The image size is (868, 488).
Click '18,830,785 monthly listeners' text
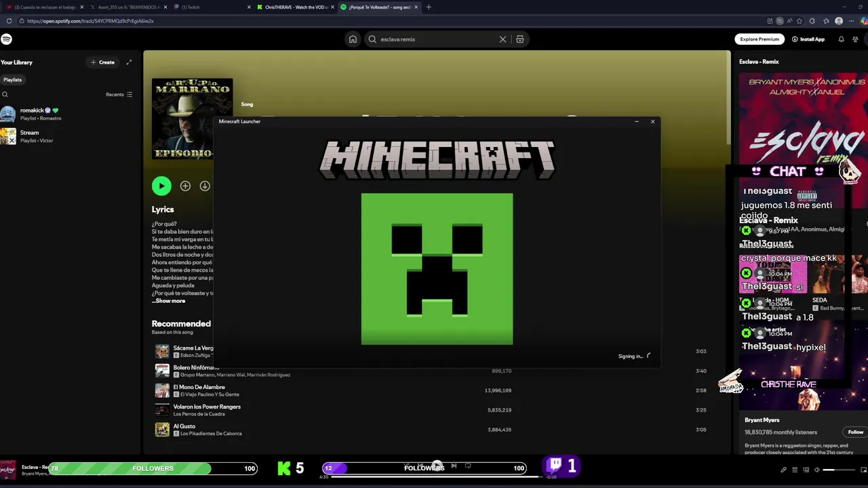781,432
